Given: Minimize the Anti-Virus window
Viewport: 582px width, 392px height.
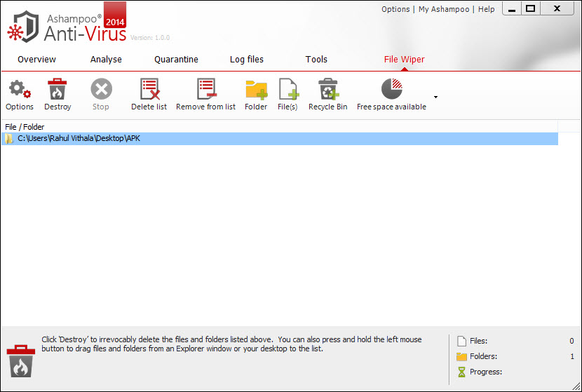Looking at the screenshot, I should [x=512, y=9].
